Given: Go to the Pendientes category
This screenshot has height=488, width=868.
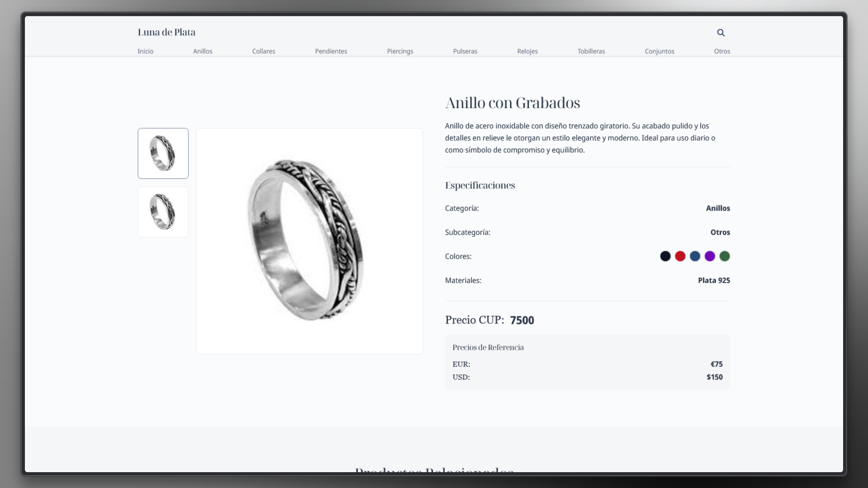Looking at the screenshot, I should pyautogui.click(x=331, y=51).
